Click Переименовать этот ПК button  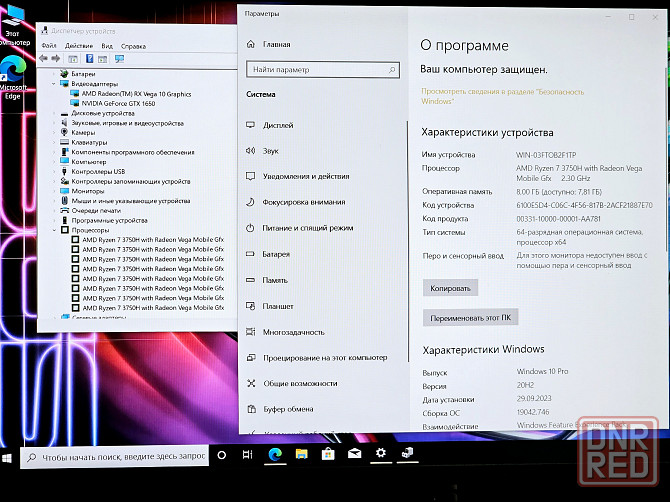(x=470, y=318)
